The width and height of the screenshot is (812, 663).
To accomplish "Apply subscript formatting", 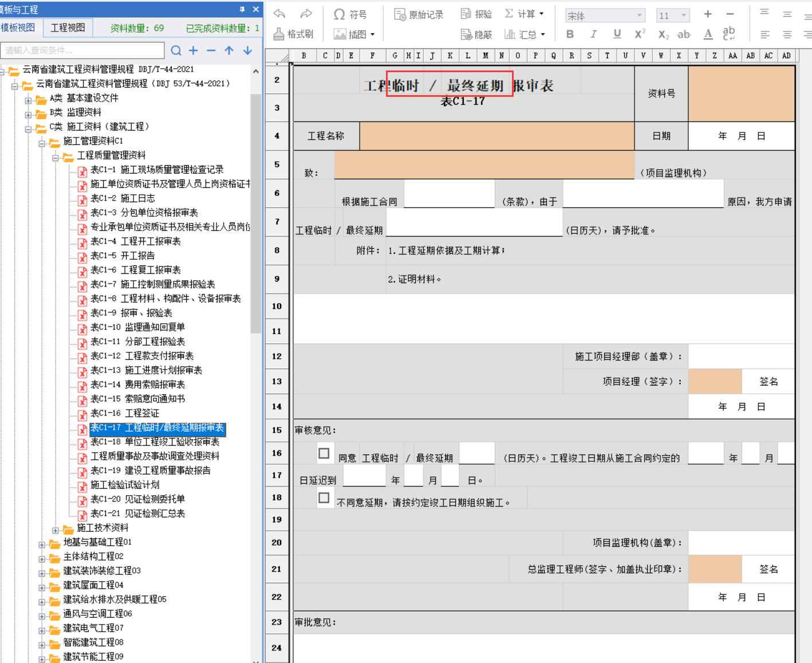I will coord(663,35).
